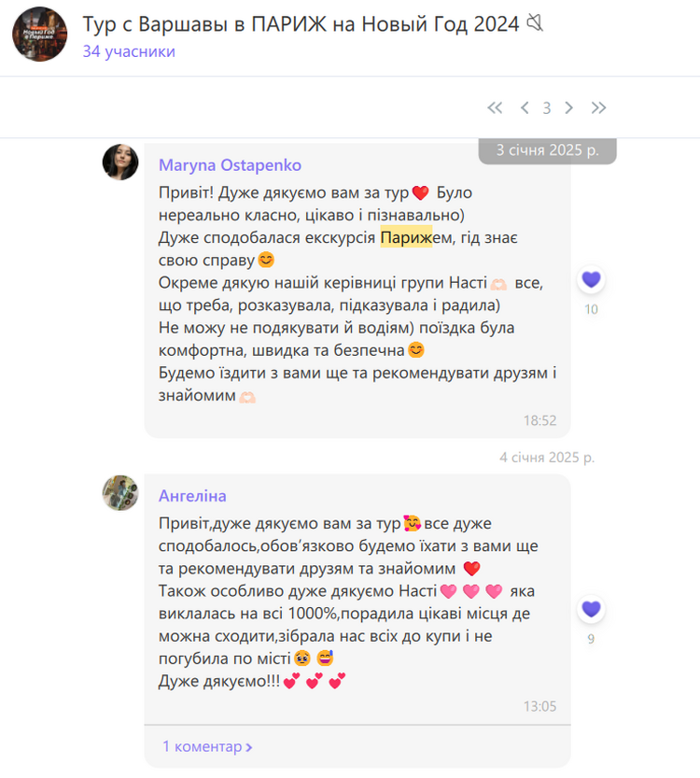700x778 pixels.
Task: Expand the 1 коментар thread
Action: [x=208, y=746]
